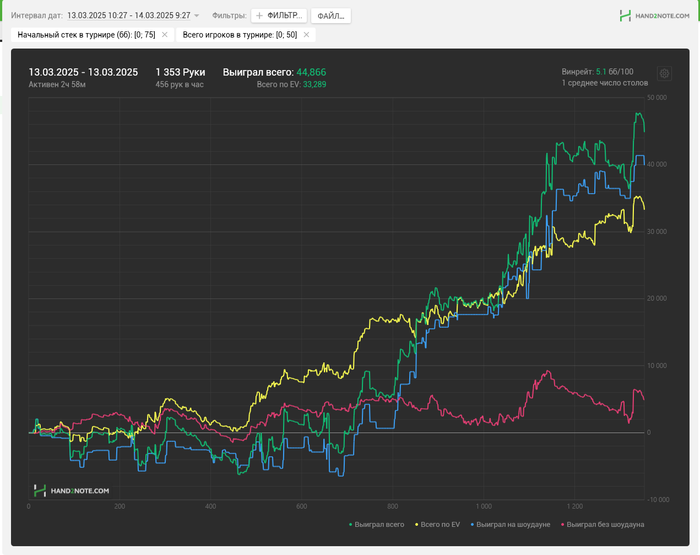The image size is (700, 555).
Task: Toggle the Выиграл без шоудауна legend series
Action: pos(602,525)
